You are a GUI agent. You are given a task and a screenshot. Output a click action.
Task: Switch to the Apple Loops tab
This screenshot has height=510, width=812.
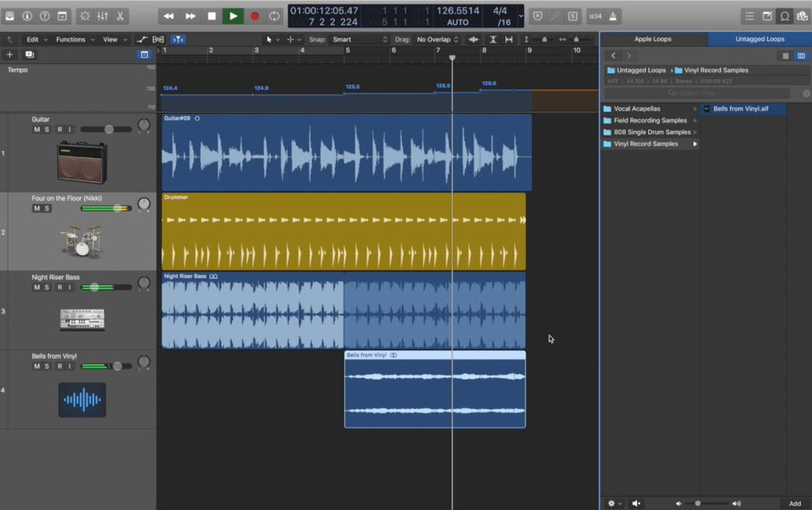pos(655,38)
